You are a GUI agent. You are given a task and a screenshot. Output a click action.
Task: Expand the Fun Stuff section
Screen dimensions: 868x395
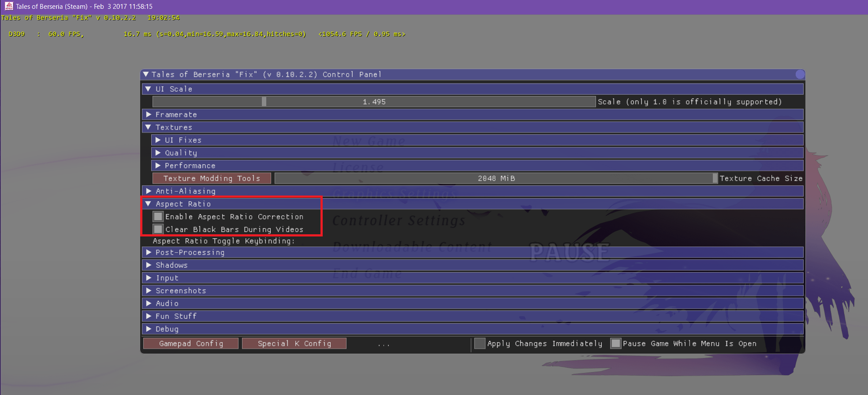[x=473, y=316]
